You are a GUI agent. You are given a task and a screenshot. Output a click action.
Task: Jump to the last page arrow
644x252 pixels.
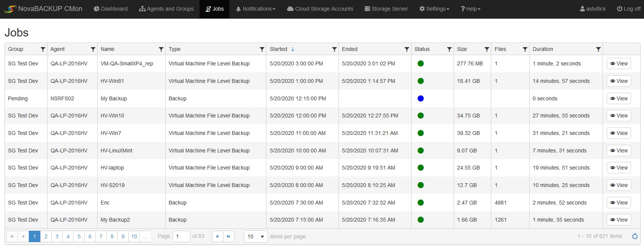pyautogui.click(x=229, y=236)
